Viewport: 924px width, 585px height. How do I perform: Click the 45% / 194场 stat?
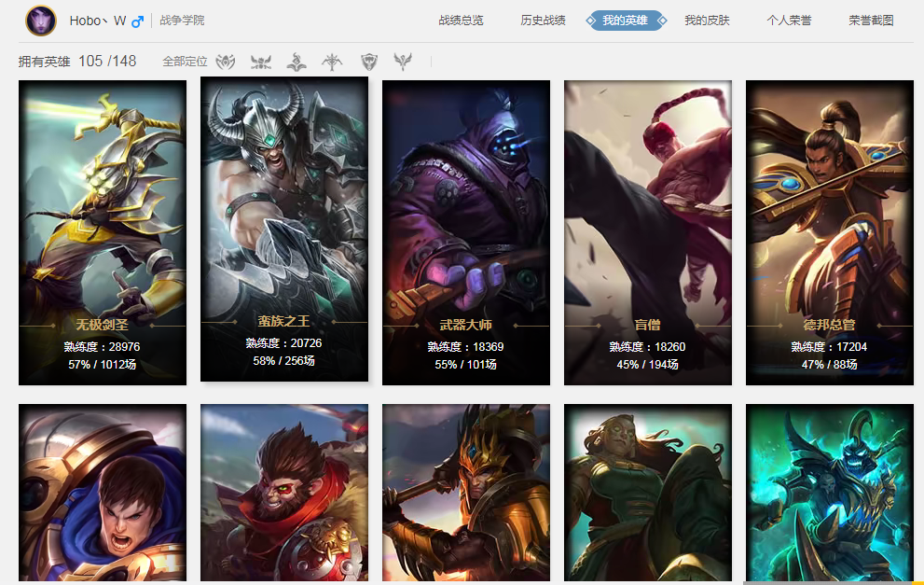(x=648, y=365)
